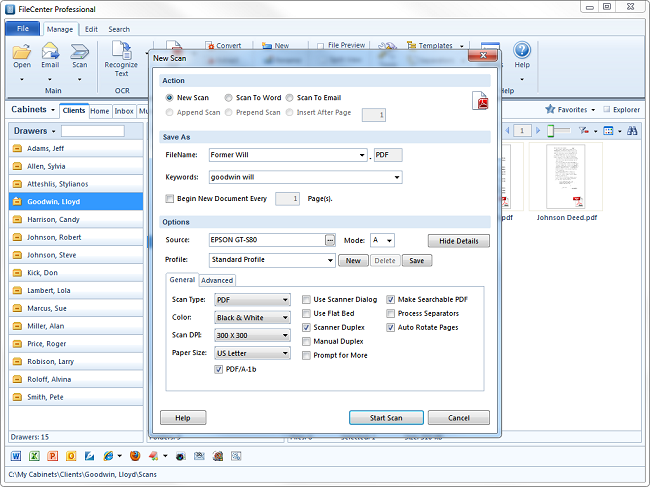Screen dimensions: 650x487
Task: Toggle the PDF/A-1b checkbox
Action: click(218, 369)
